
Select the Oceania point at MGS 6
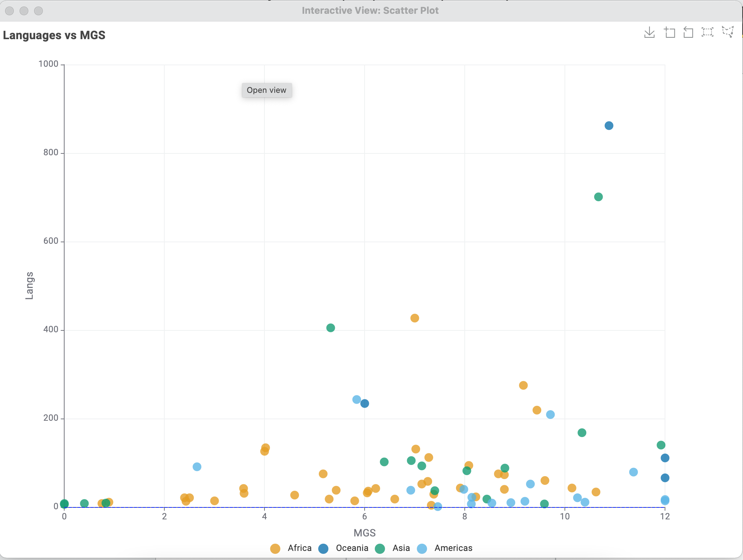pyautogui.click(x=365, y=403)
